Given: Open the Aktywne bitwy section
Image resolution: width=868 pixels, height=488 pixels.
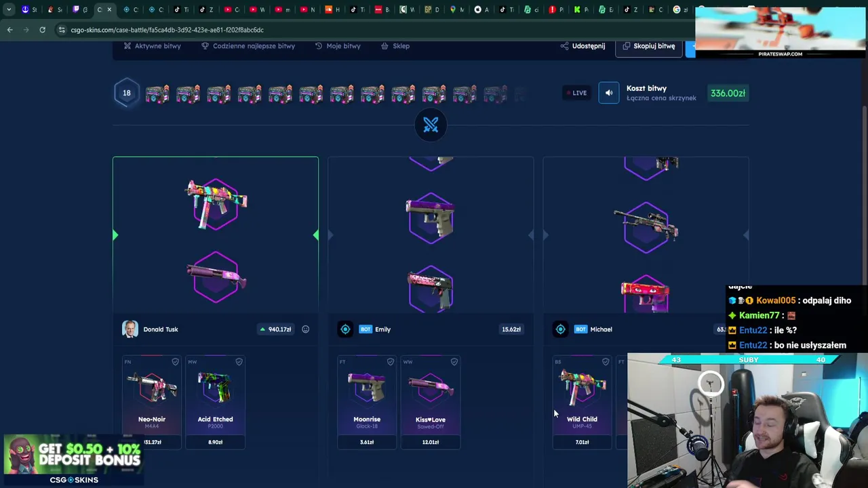Looking at the screenshot, I should pos(152,46).
